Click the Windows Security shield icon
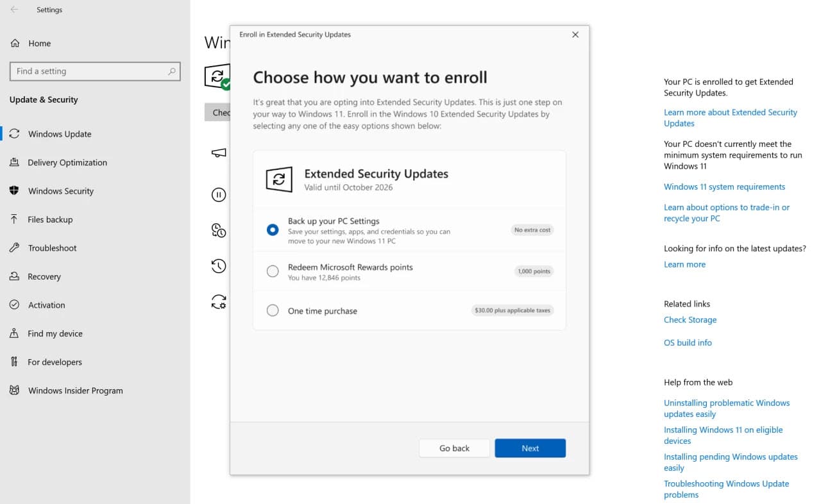 tap(14, 191)
